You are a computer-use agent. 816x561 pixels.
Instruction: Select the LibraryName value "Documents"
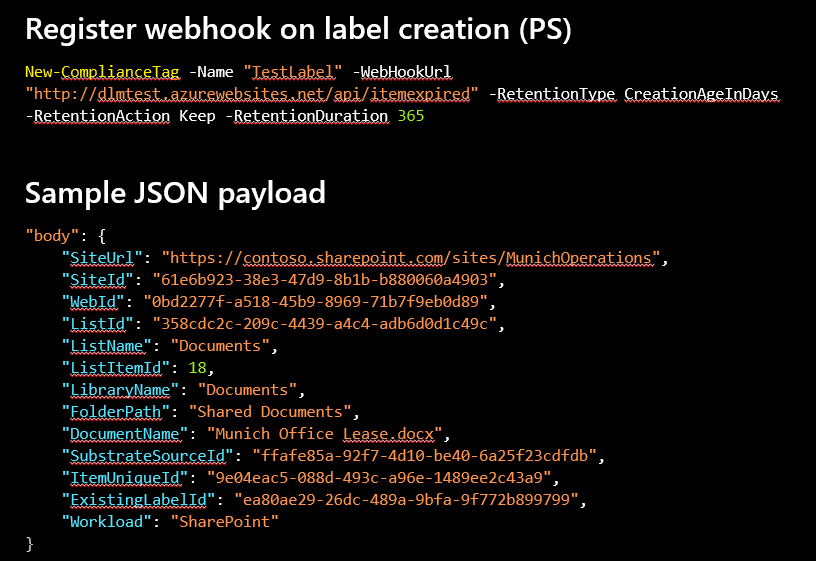(247, 390)
